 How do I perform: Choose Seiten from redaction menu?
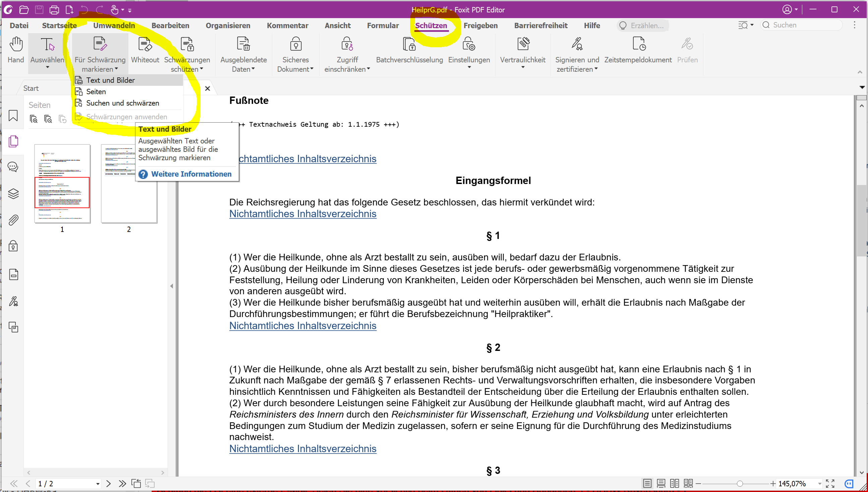click(128, 91)
